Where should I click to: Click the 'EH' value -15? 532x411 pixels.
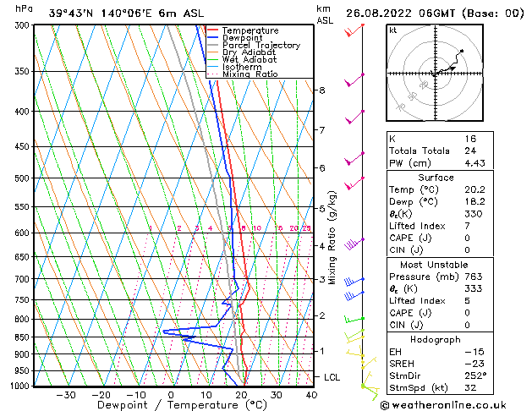click(x=474, y=352)
